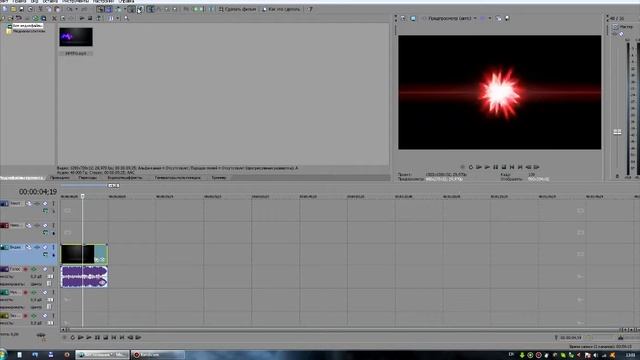Screen dimensions: 640x360
Task: Save preview snapshot to file
Action: click(507, 18)
